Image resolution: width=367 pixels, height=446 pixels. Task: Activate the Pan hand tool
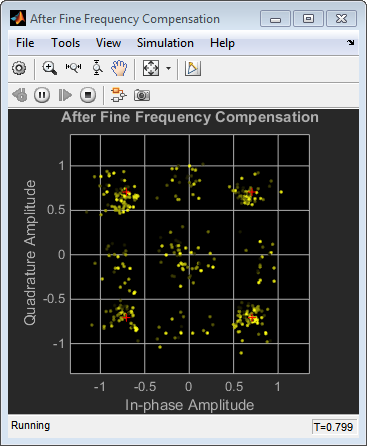(x=119, y=68)
